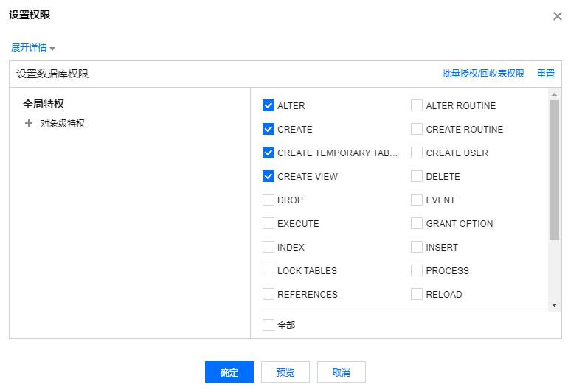Click the privilege list vertical scrollbar
Screen dimensions: 568x392
(x=554, y=169)
